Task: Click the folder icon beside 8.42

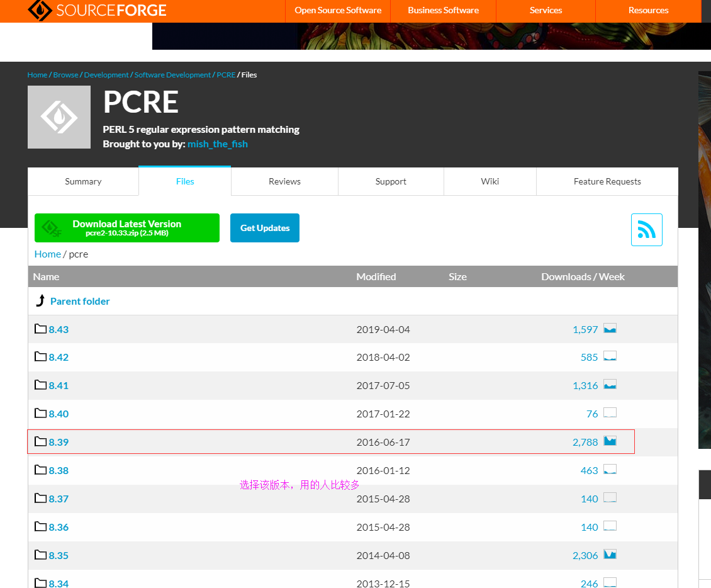Action: [41, 356]
